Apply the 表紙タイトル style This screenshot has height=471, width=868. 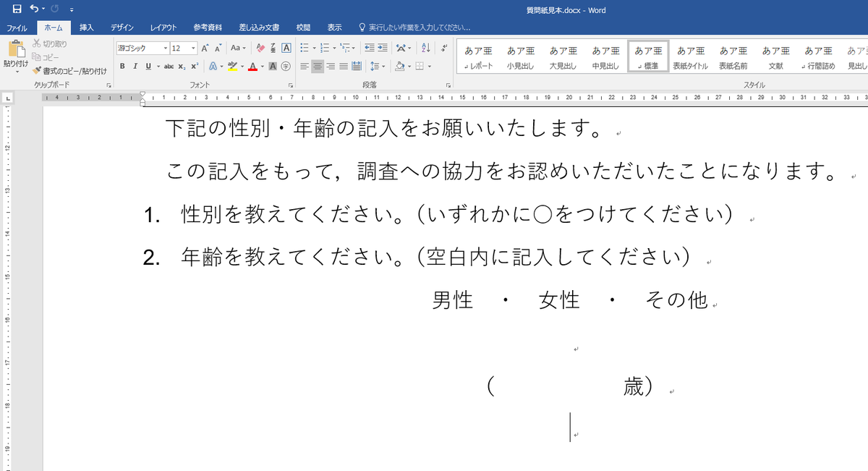click(691, 57)
